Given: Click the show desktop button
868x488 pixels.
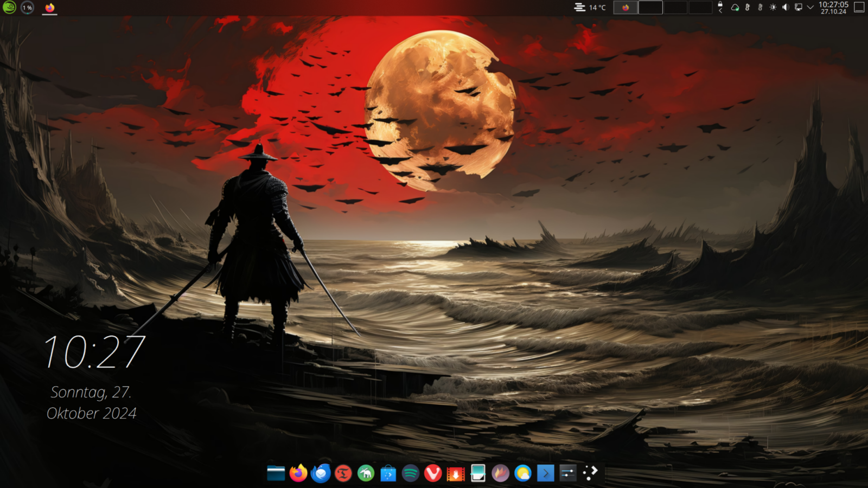Looking at the screenshot, I should (x=859, y=8).
